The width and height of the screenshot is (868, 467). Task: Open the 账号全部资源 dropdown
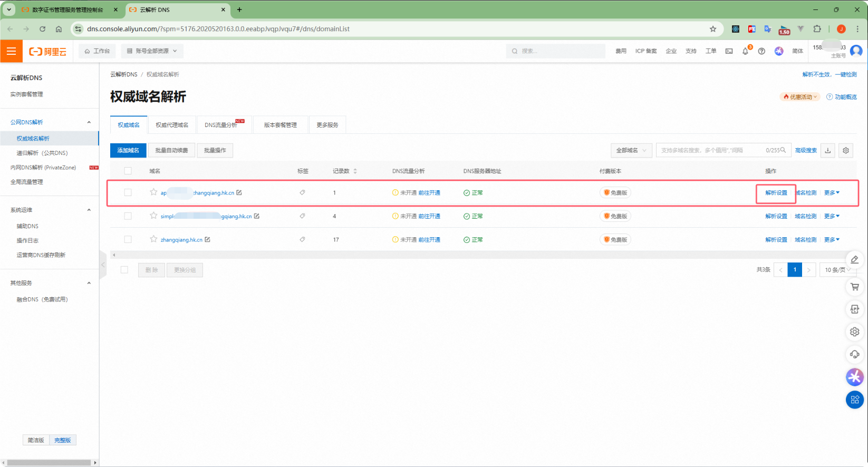pyautogui.click(x=152, y=51)
